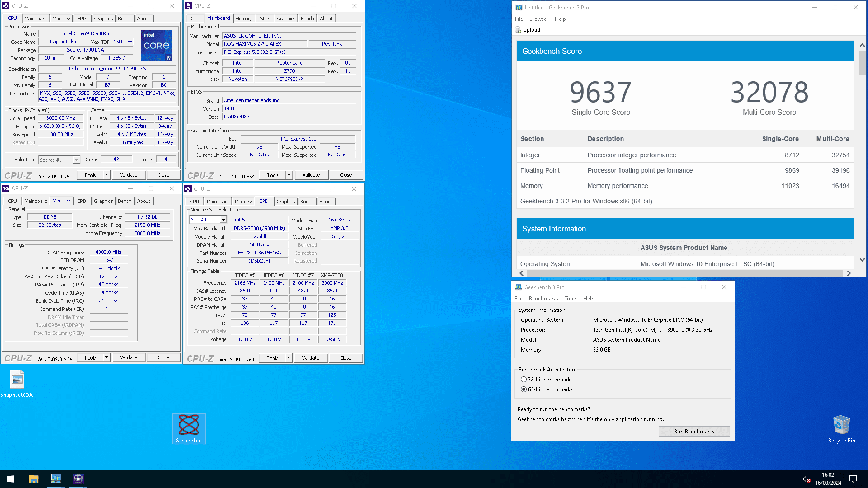
Task: Open Graphics tab in Mainboard window
Action: (286, 19)
